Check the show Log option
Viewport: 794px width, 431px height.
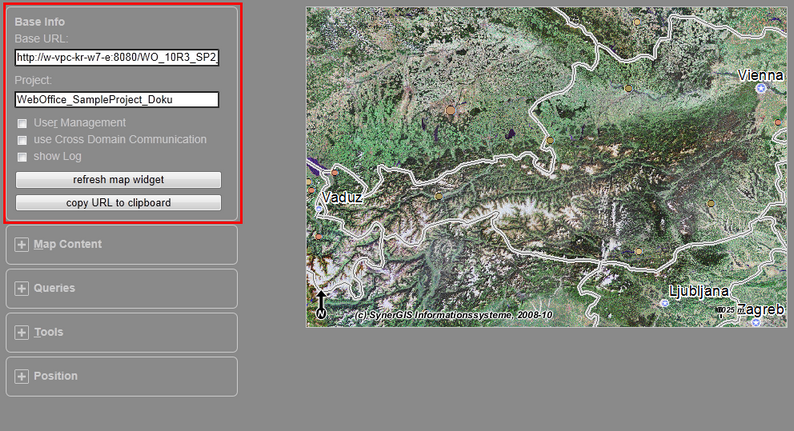pos(22,156)
